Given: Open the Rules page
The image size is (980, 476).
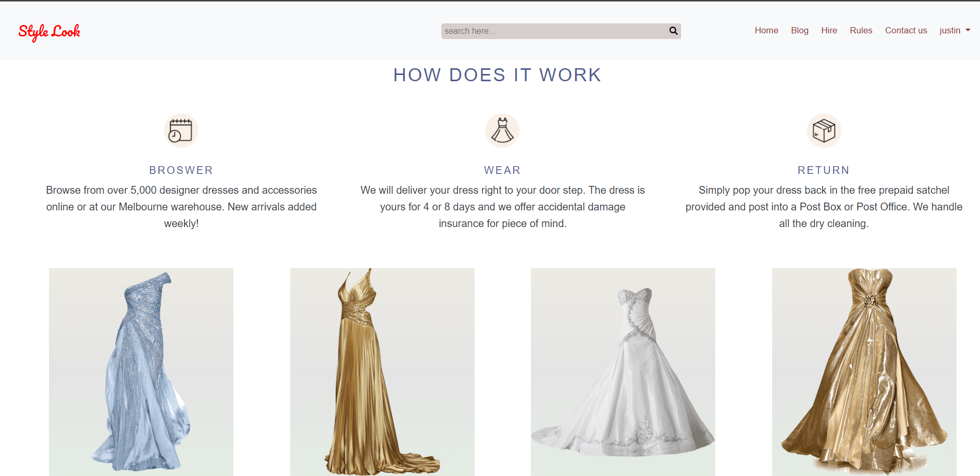Looking at the screenshot, I should [861, 30].
